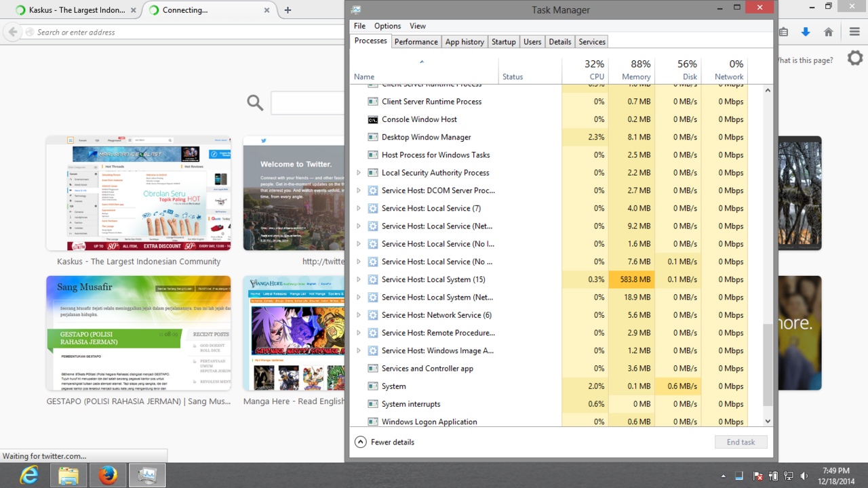Sort processes by Network column
The image size is (868, 488).
click(x=724, y=70)
